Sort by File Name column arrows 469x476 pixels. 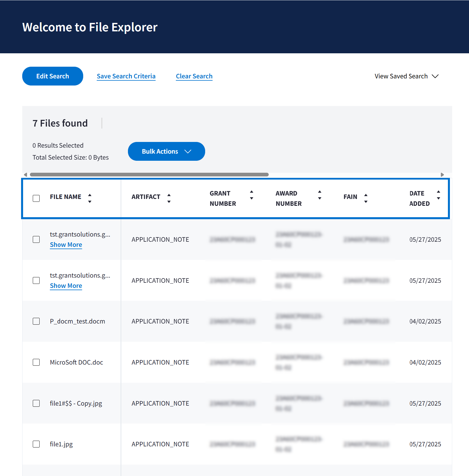[x=90, y=198]
